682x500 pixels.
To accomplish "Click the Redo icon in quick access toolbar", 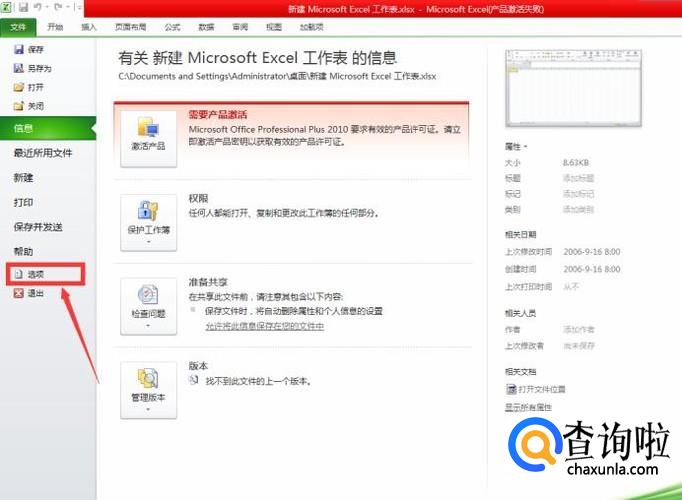I will click(x=57, y=7).
